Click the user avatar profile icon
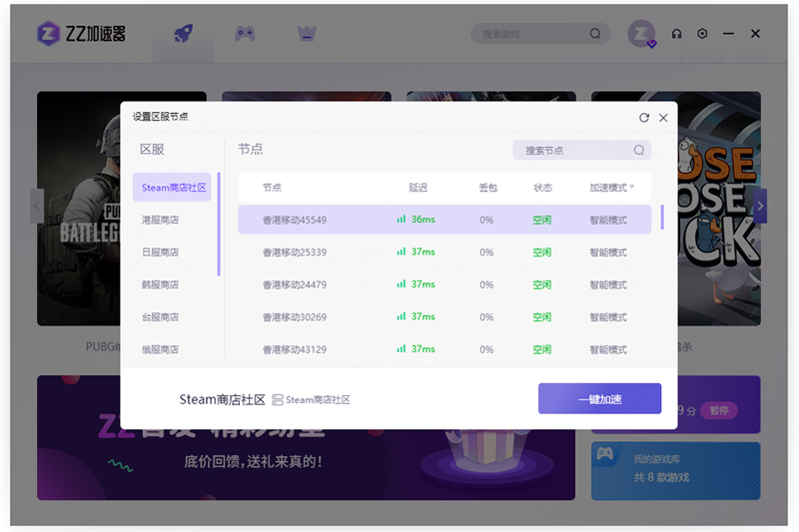 640,34
